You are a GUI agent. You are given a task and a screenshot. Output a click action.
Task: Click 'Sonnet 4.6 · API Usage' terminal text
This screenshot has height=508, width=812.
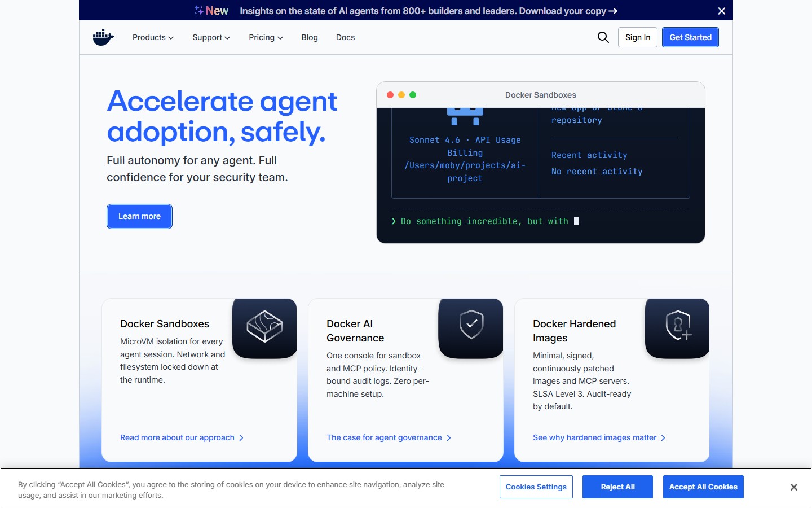click(465, 140)
